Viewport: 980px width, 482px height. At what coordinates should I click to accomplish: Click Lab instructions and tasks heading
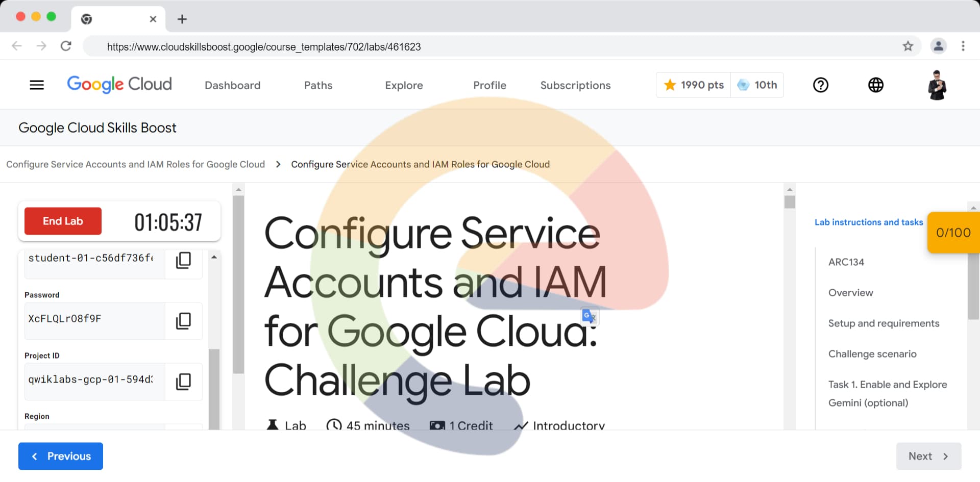point(869,222)
